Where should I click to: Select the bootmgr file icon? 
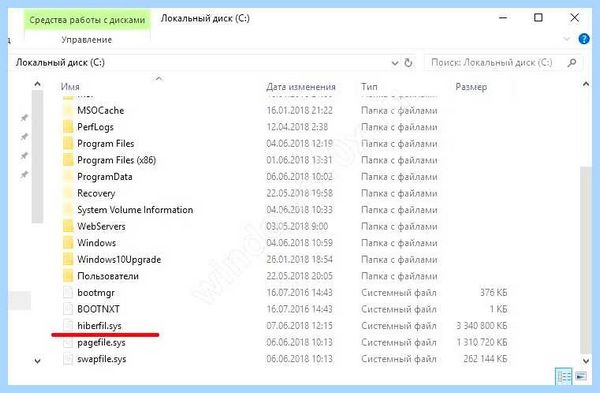click(x=68, y=293)
